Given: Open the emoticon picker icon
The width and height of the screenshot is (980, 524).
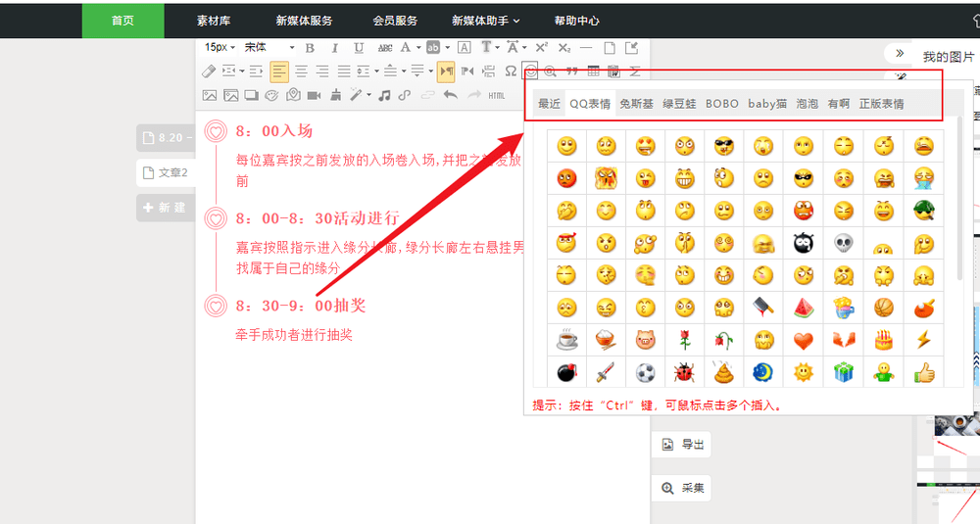Looking at the screenshot, I should click(530, 71).
